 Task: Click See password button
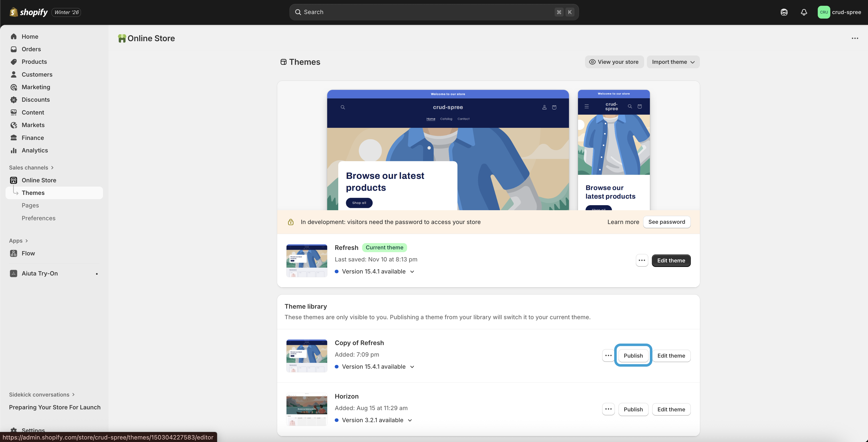(666, 222)
